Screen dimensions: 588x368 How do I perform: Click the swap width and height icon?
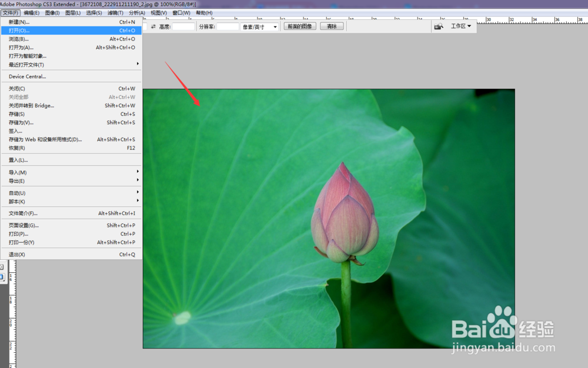click(153, 26)
